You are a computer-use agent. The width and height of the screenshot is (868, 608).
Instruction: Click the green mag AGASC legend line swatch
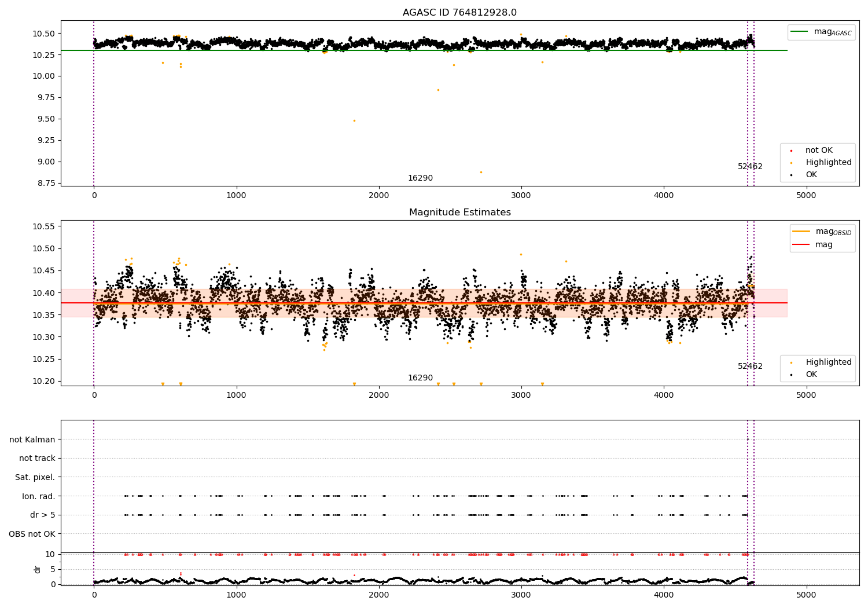tap(800, 32)
